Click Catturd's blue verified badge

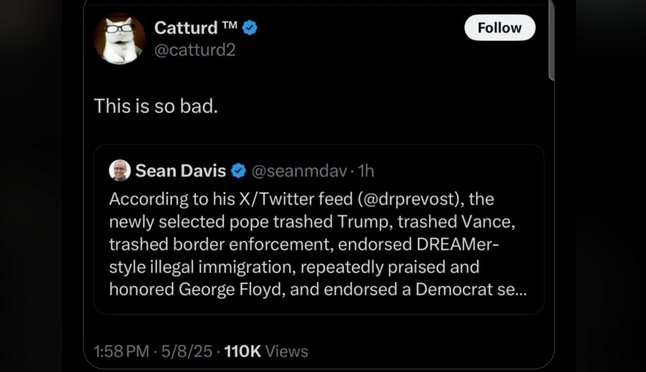[x=250, y=28]
